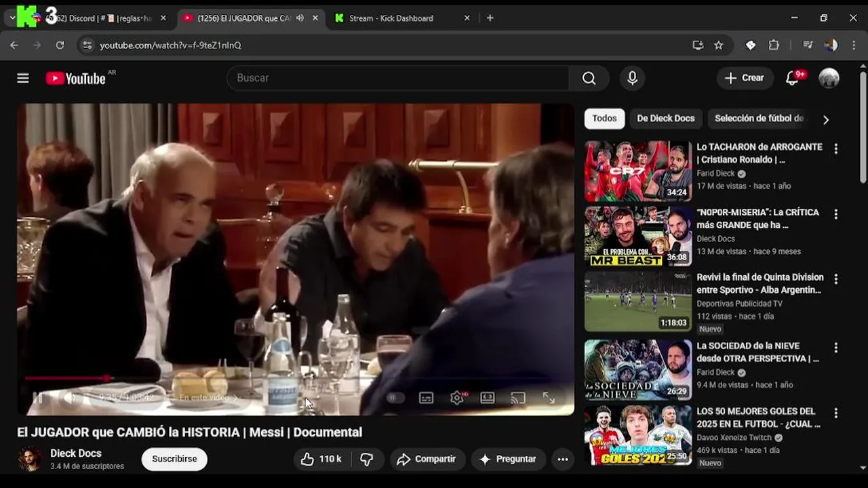
Task: Like the video with 110 k thumbs up
Action: pos(321,459)
